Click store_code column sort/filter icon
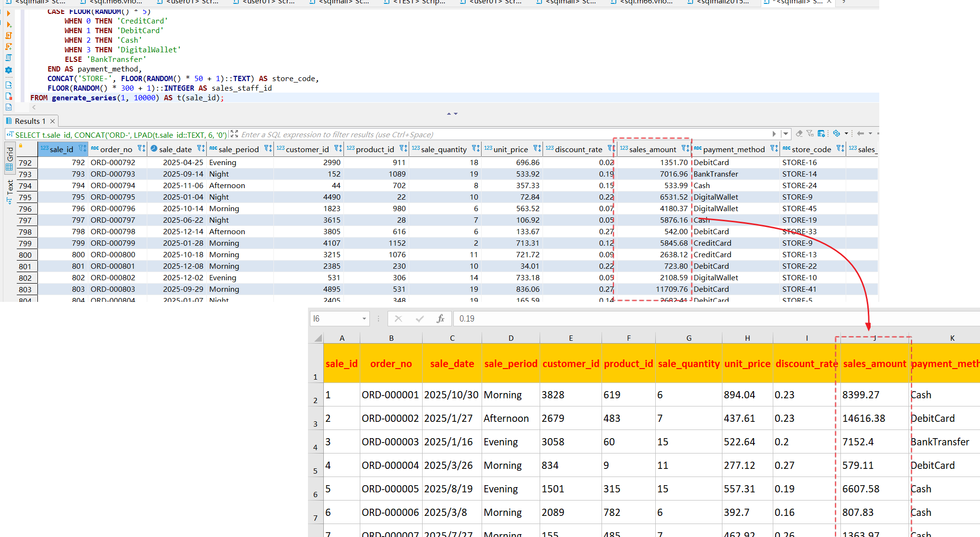The width and height of the screenshot is (980, 537). [x=840, y=149]
